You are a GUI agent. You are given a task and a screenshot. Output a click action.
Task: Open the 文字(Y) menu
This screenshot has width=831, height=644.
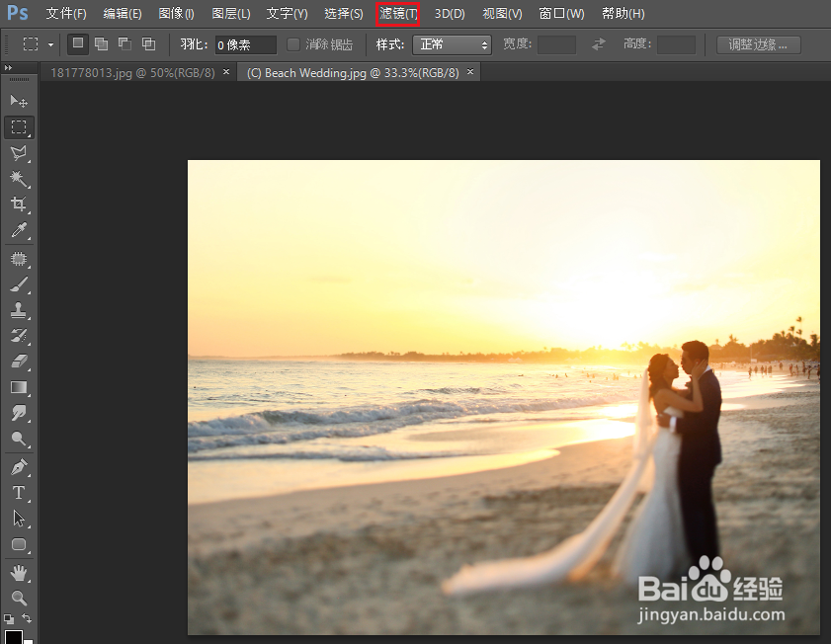coord(287,13)
